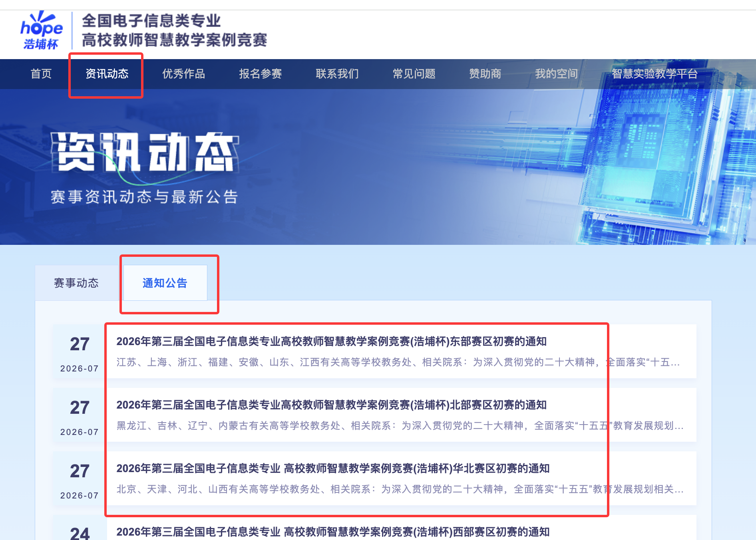Switch to the 赛事动态 tab
Screen dimensions: 756x540
pyautogui.click(x=76, y=283)
